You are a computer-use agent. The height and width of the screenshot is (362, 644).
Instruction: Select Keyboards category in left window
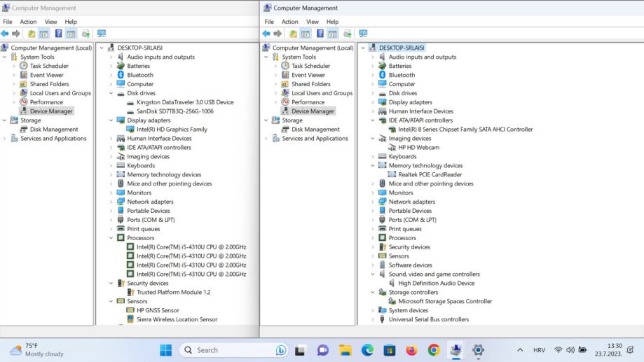click(141, 166)
